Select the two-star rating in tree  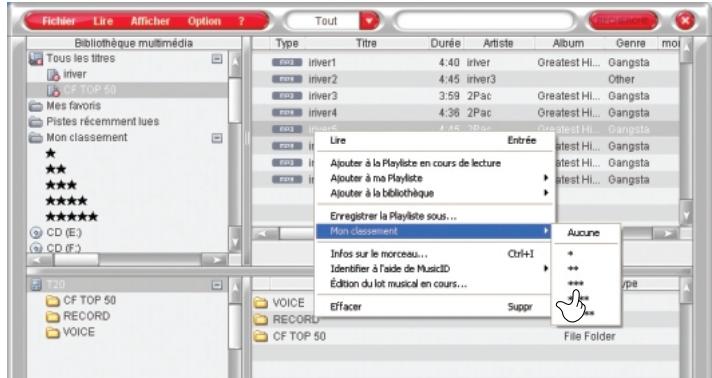pyautogui.click(x=55, y=169)
